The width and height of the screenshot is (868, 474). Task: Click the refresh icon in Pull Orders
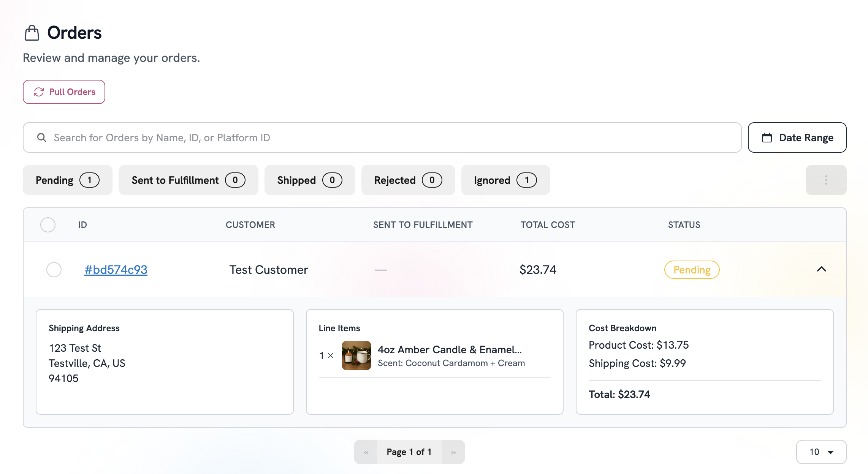point(39,92)
